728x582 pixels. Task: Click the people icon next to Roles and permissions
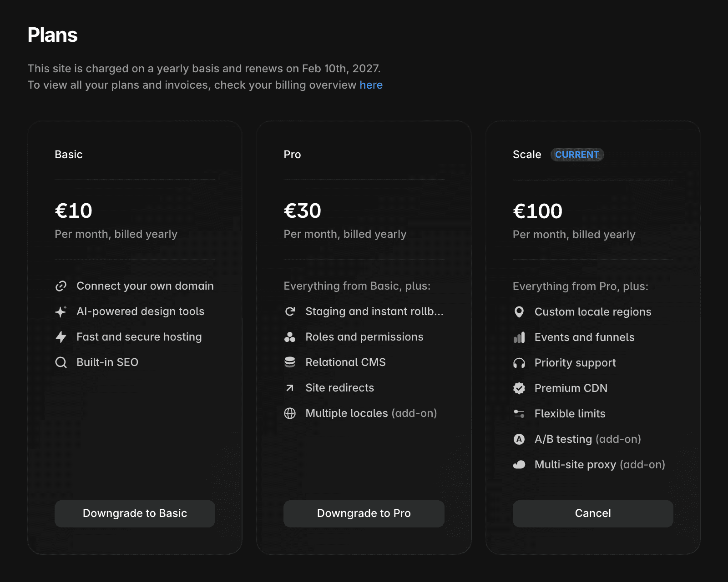coord(290,336)
